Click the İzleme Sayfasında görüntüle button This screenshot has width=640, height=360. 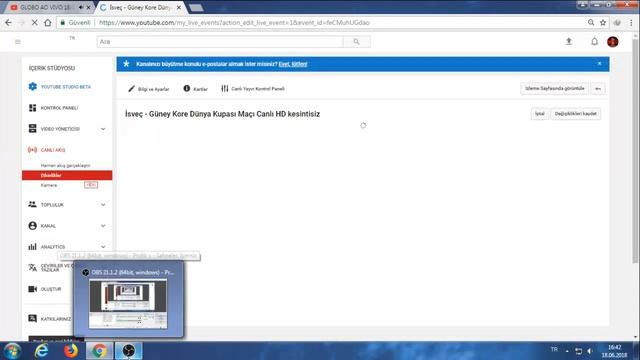point(554,89)
